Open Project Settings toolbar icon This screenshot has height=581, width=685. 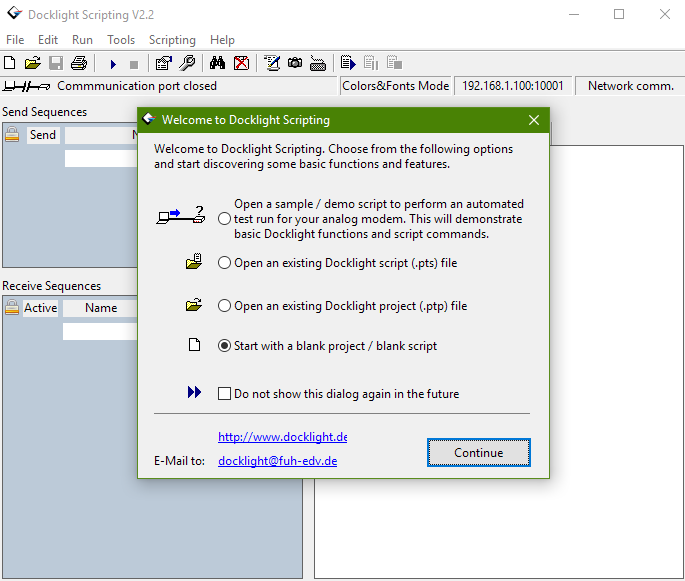coord(164,63)
